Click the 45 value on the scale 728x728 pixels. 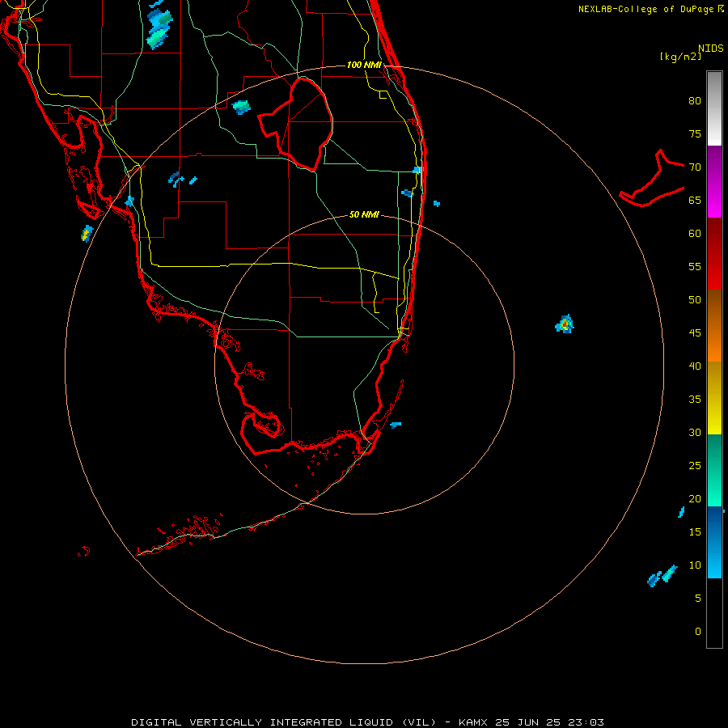point(695,333)
